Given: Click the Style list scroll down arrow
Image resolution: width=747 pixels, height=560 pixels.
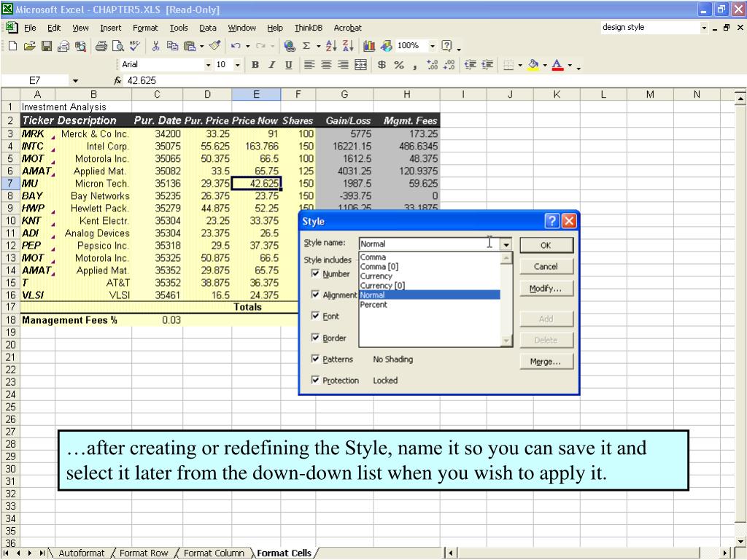Looking at the screenshot, I should point(506,341).
